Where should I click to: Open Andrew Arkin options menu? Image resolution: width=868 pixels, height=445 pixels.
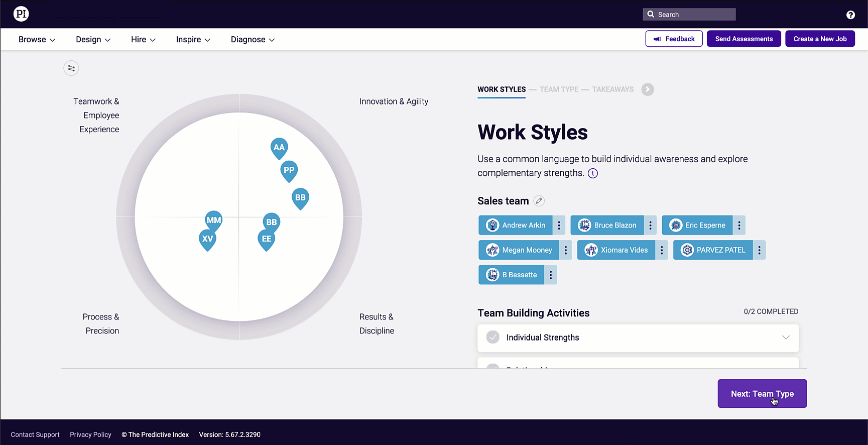point(559,225)
